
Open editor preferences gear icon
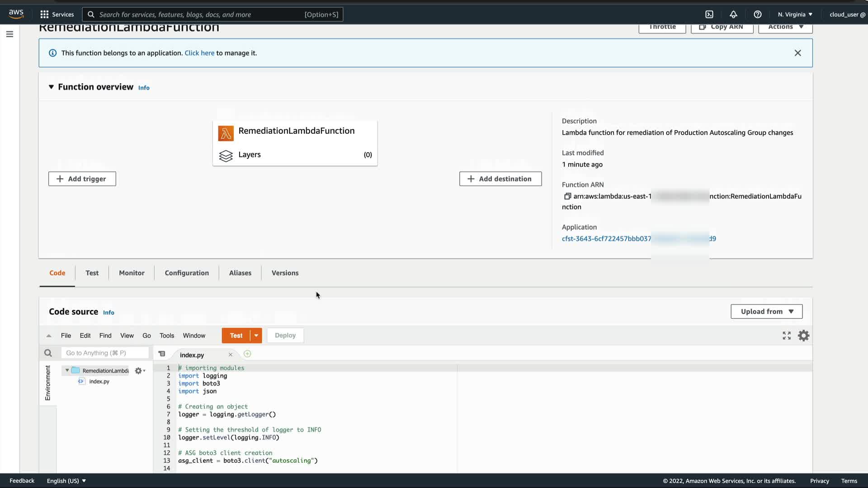[x=803, y=336]
